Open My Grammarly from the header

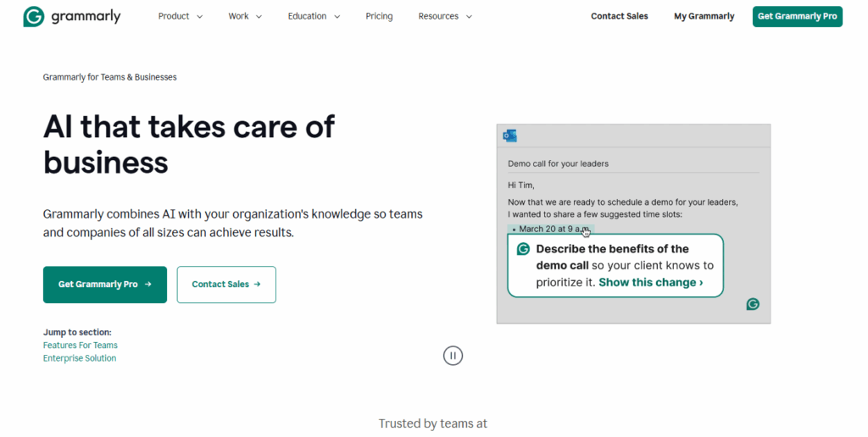click(704, 16)
